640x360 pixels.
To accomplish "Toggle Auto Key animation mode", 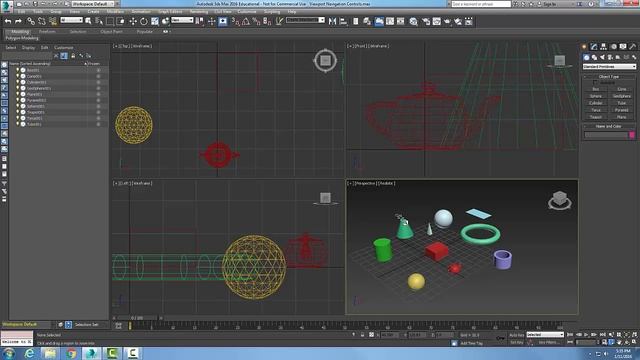I will tap(516, 335).
